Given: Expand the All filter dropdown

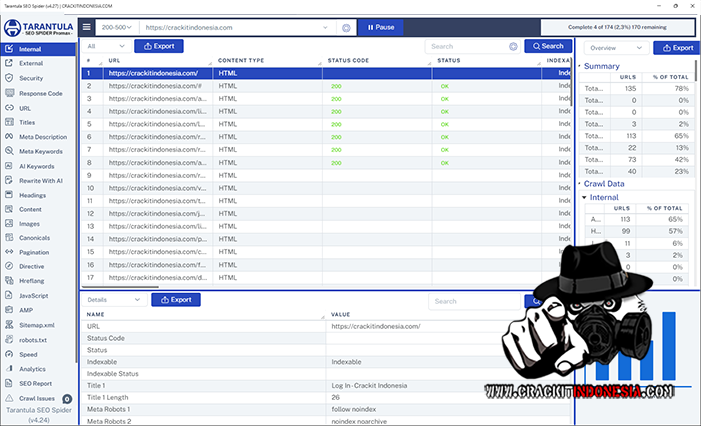Looking at the screenshot, I should (104, 46).
